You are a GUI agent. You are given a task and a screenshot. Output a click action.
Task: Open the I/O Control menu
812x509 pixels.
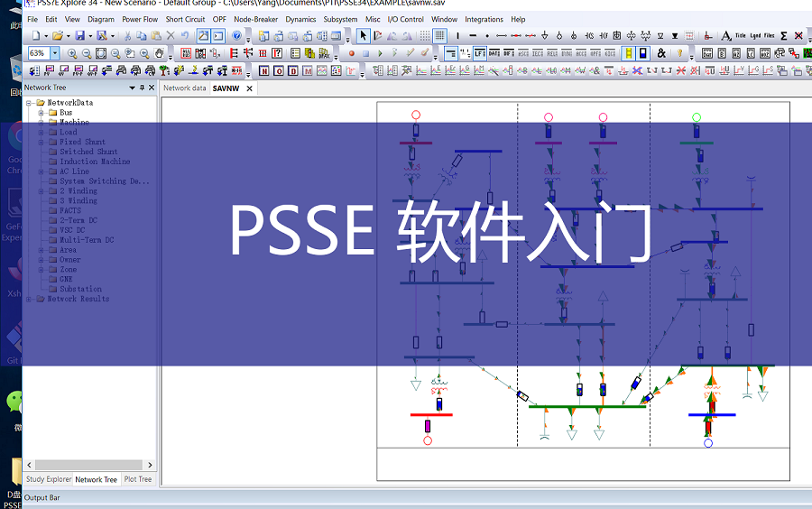click(405, 19)
